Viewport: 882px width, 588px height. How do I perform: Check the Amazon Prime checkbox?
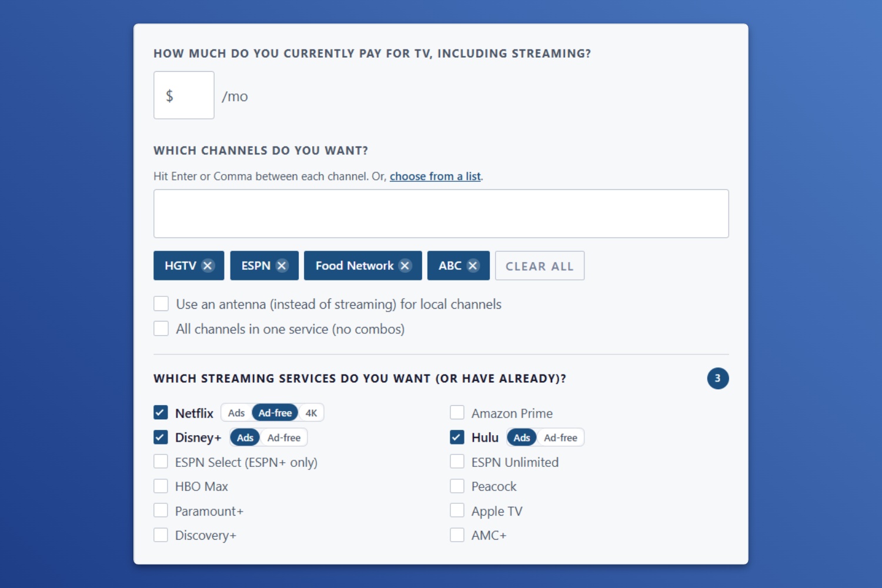point(457,413)
